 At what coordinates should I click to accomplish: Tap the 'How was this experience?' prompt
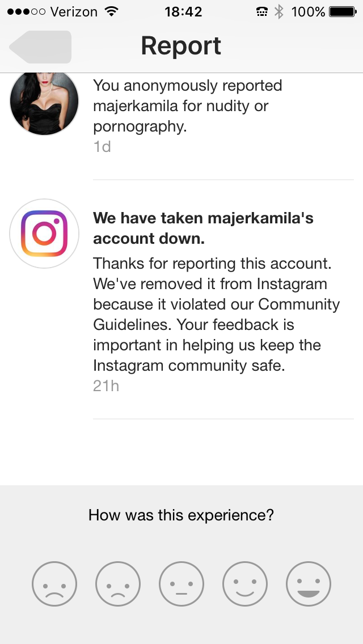coord(181,515)
